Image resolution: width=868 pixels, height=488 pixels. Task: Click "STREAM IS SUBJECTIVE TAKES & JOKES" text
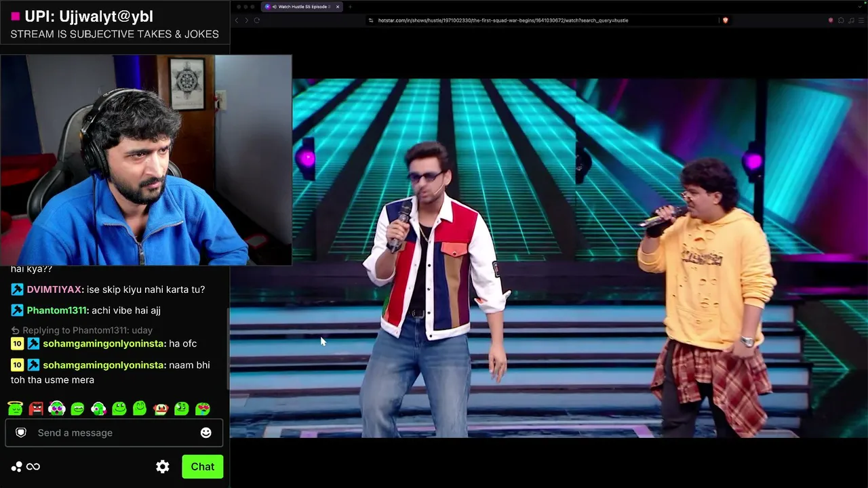115,34
